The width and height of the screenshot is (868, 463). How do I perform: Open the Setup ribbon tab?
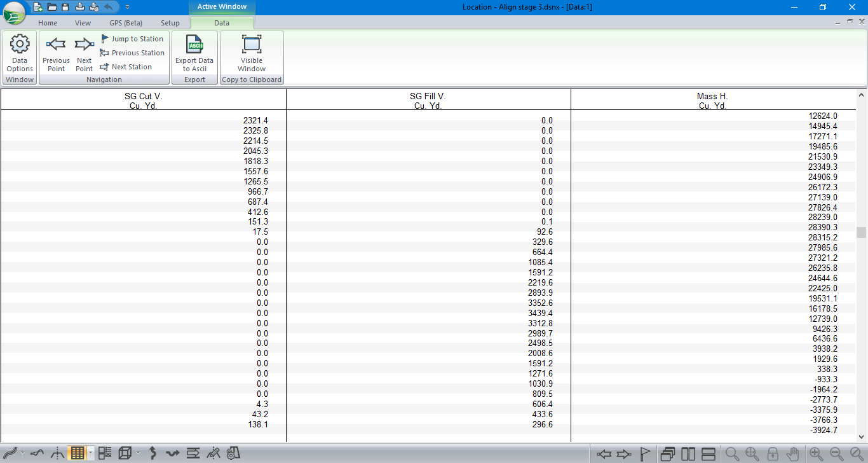(x=170, y=23)
